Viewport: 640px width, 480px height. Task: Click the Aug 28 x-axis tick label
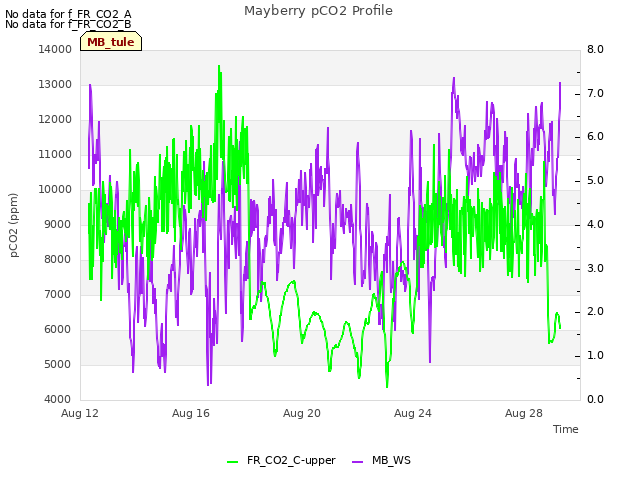[524, 413]
